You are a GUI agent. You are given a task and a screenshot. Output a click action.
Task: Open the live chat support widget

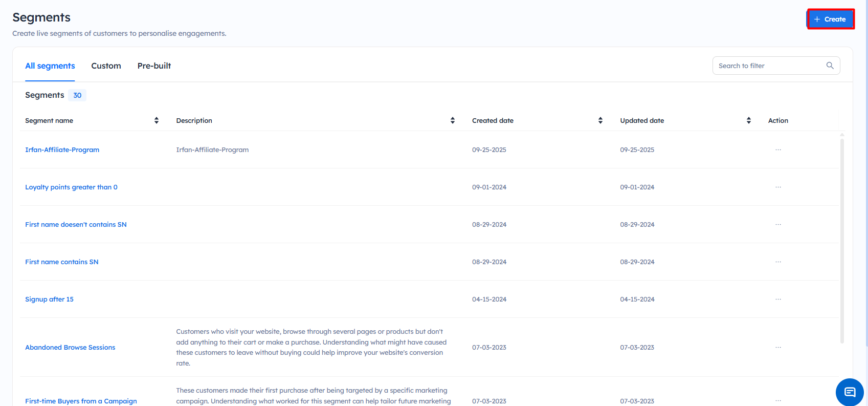pos(850,392)
